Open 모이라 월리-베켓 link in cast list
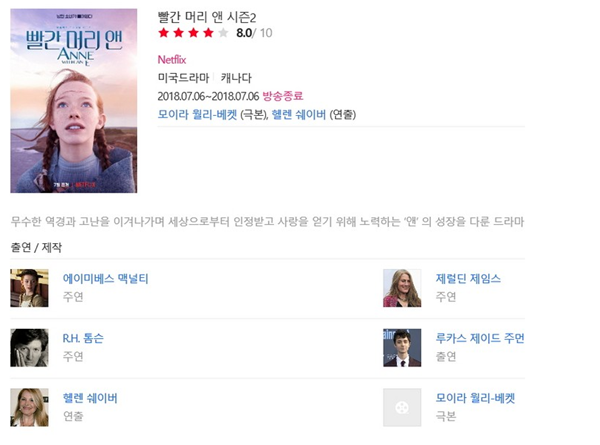This screenshot has width=600, height=445. point(475,398)
